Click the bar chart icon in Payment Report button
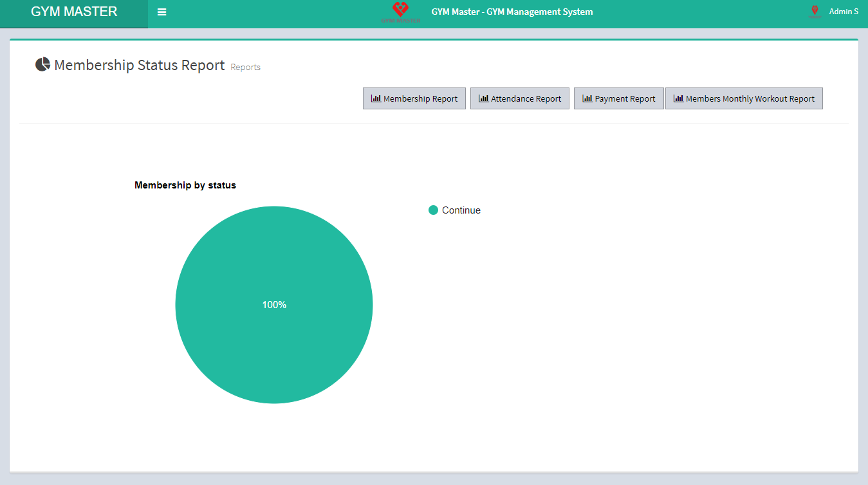Viewport: 868px width, 485px height. pos(587,98)
